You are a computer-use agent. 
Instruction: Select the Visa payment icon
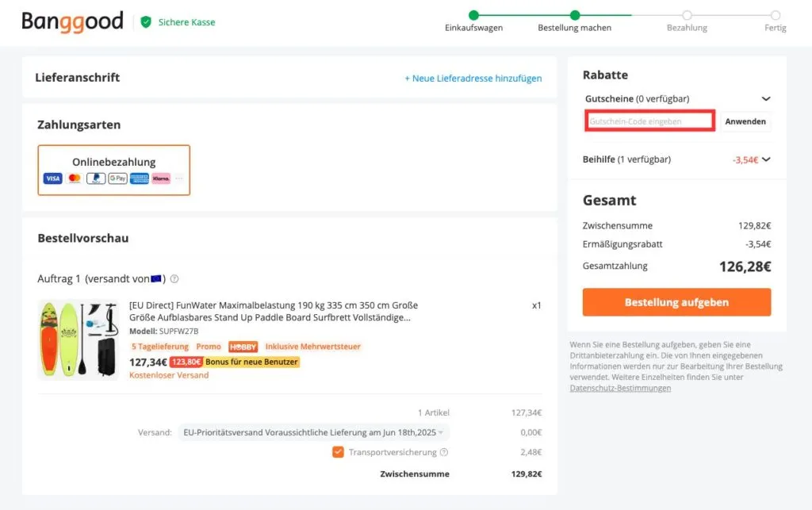pos(52,178)
